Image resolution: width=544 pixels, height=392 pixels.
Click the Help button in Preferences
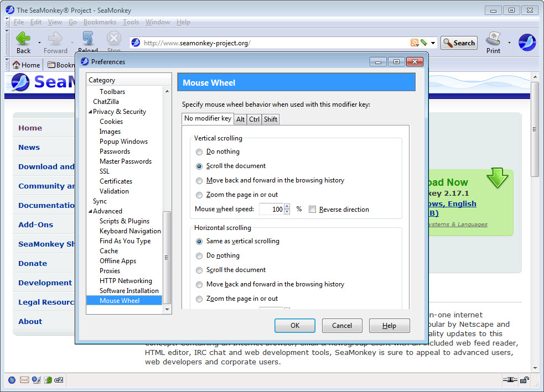pos(389,326)
